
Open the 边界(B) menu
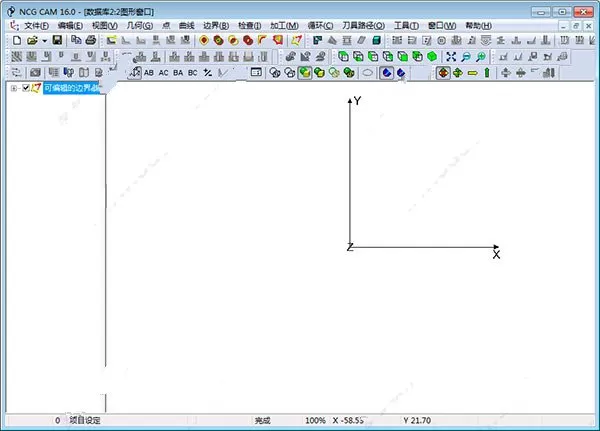(x=216, y=26)
